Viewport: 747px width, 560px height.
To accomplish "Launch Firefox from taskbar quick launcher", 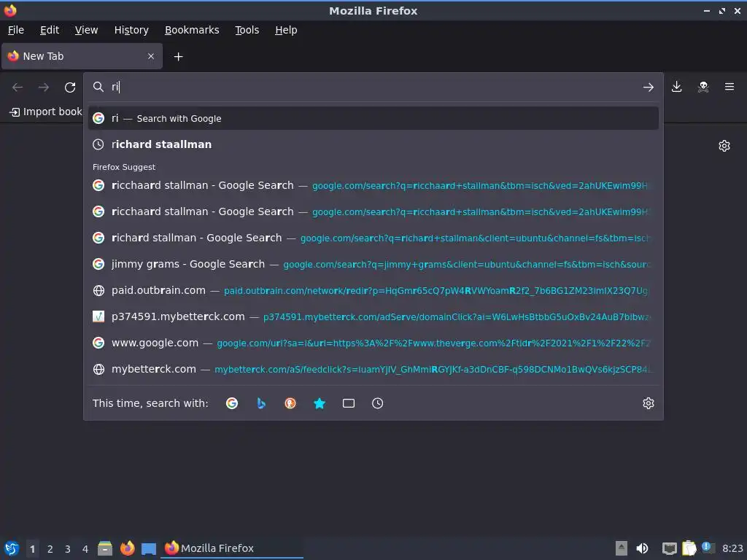I will coord(127,548).
